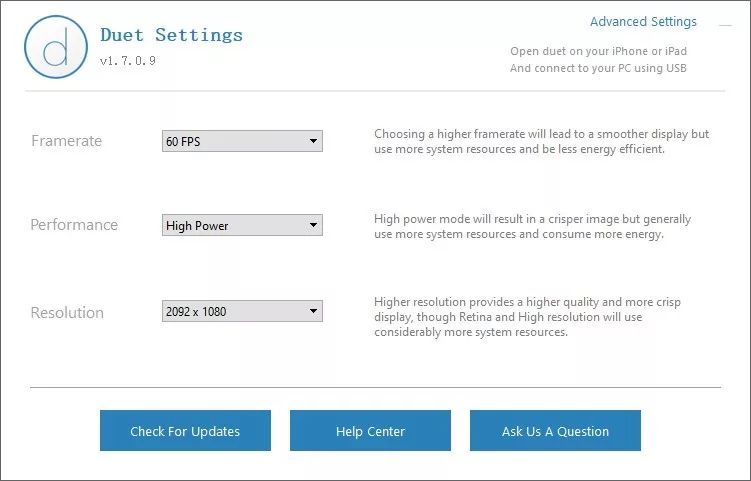
Task: Expand the High Power performance dropdown
Action: (x=241, y=226)
